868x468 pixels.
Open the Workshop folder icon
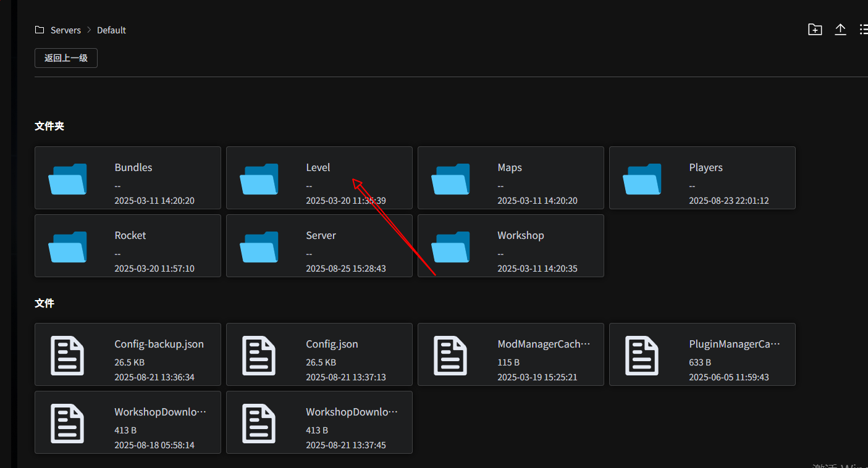(450, 246)
